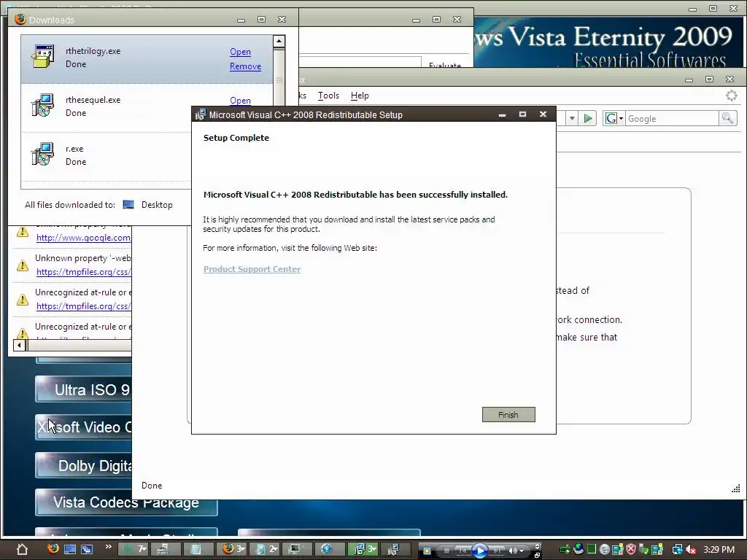Click the home start button on taskbar
Viewport: 747px width, 560px height.
pyautogui.click(x=22, y=549)
